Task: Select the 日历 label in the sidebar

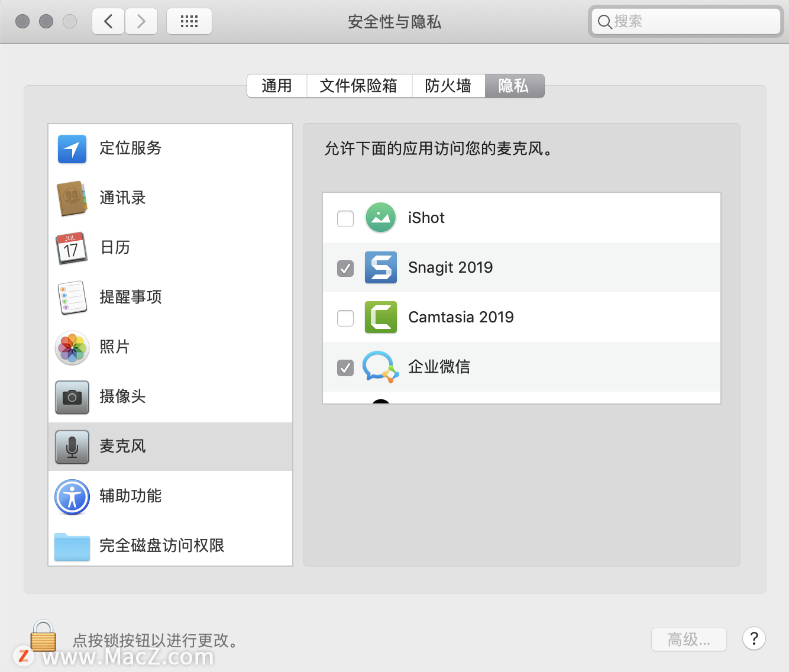Action: (x=115, y=247)
